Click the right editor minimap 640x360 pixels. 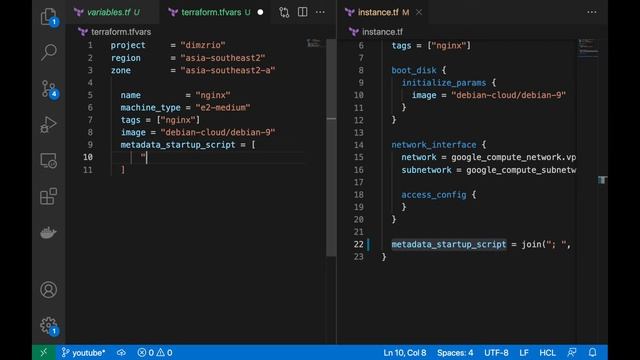pos(588,48)
